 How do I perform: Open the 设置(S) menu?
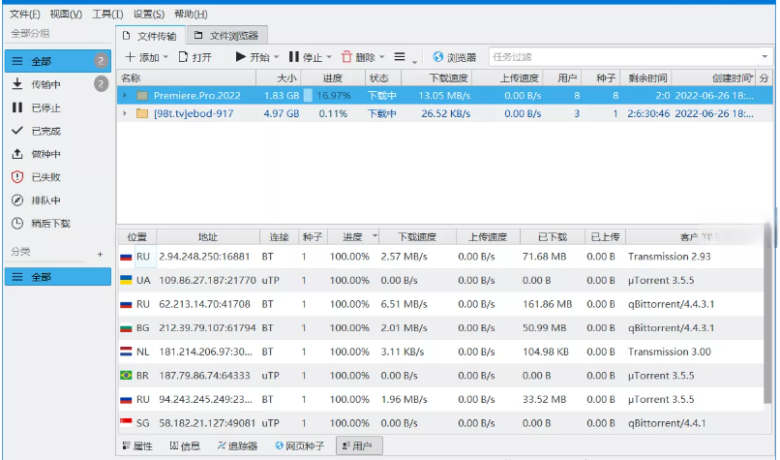[149, 14]
